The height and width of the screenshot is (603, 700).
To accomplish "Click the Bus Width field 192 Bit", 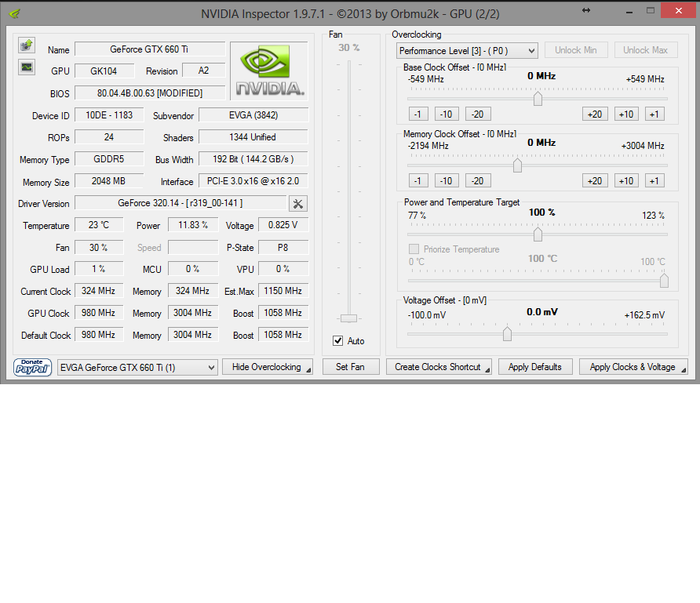I will (x=253, y=158).
